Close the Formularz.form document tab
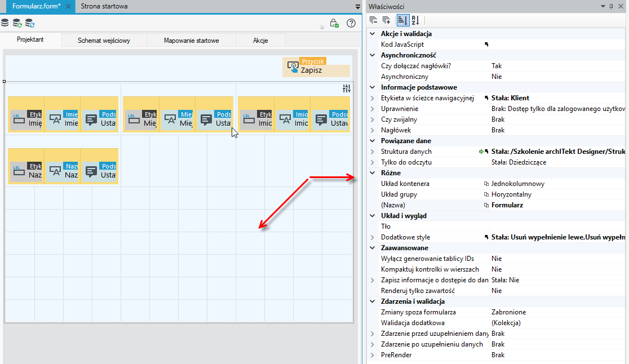Screen dimensions: 629x364 (68, 6)
